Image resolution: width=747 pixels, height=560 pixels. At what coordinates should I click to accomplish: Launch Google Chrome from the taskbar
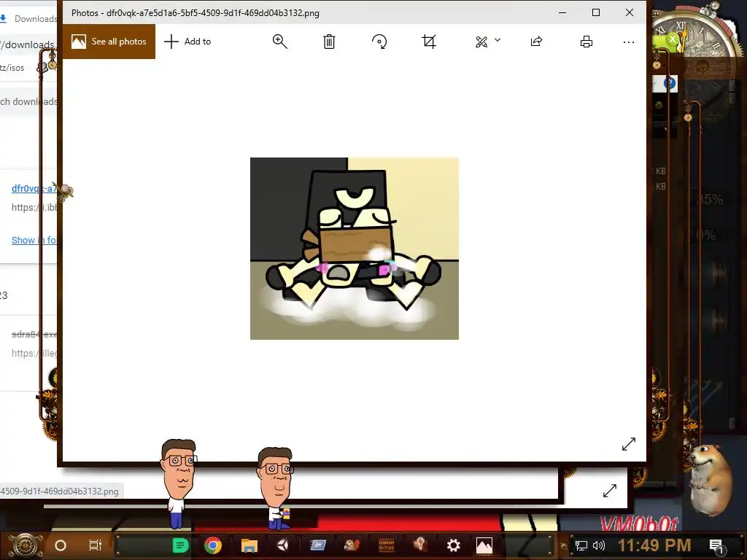(213, 545)
